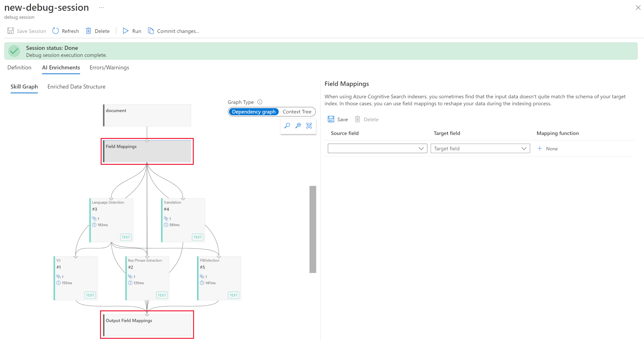
Task: Select the Key Phrase Extraction #2 node
Action: click(147, 278)
